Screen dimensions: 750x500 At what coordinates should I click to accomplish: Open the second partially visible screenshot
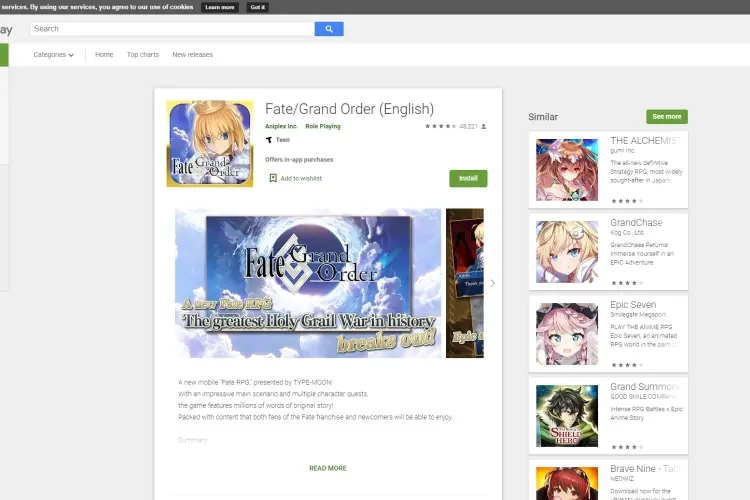tap(465, 283)
